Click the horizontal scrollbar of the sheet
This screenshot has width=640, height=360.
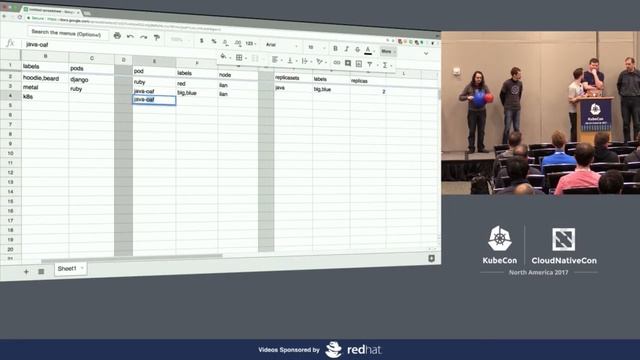click(131, 258)
